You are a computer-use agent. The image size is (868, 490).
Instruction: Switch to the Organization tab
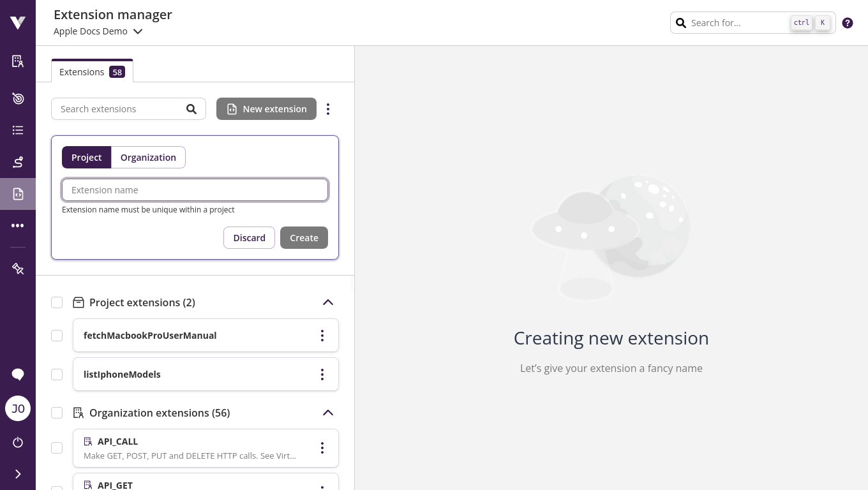[148, 157]
